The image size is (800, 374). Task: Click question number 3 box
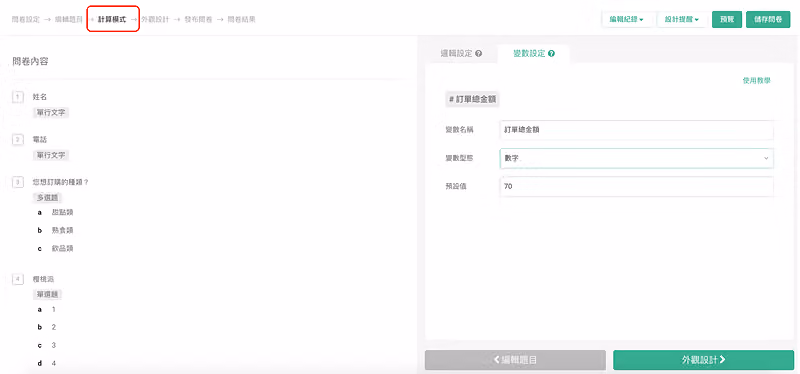point(17,182)
